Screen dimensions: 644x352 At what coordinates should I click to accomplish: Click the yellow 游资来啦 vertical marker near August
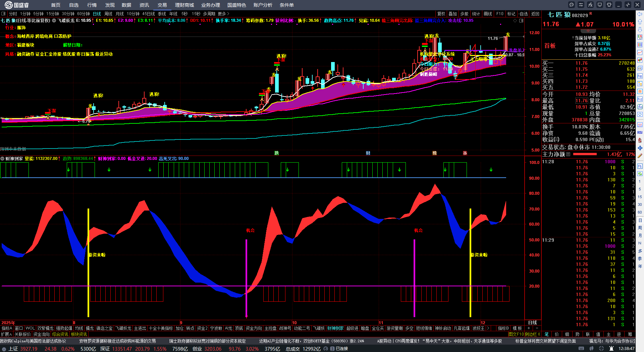coord(88,262)
